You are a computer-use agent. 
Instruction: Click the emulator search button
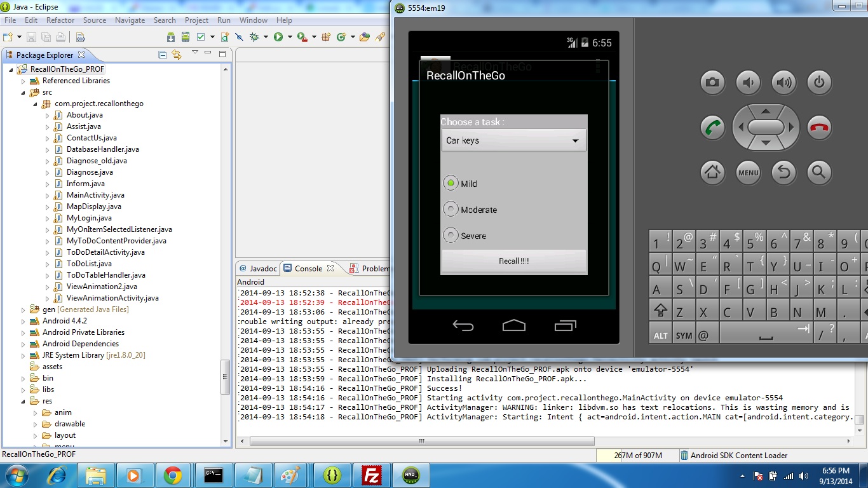pos(820,172)
